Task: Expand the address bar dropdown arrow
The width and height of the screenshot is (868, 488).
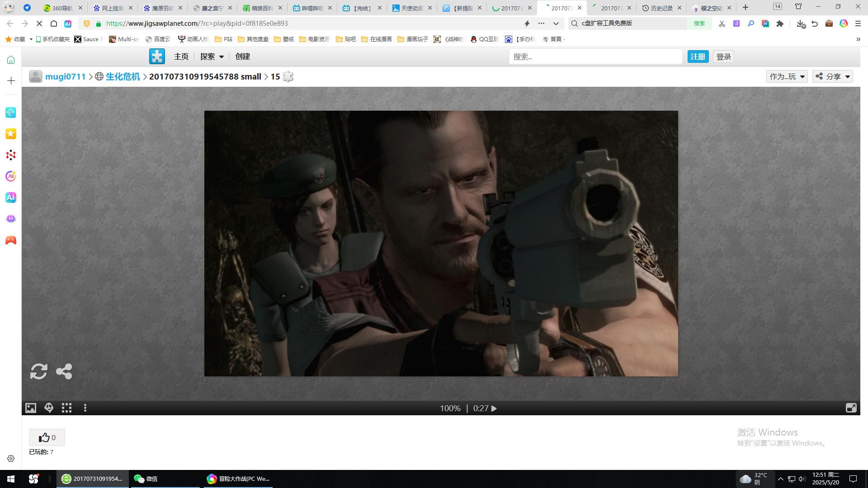Action: [x=556, y=23]
